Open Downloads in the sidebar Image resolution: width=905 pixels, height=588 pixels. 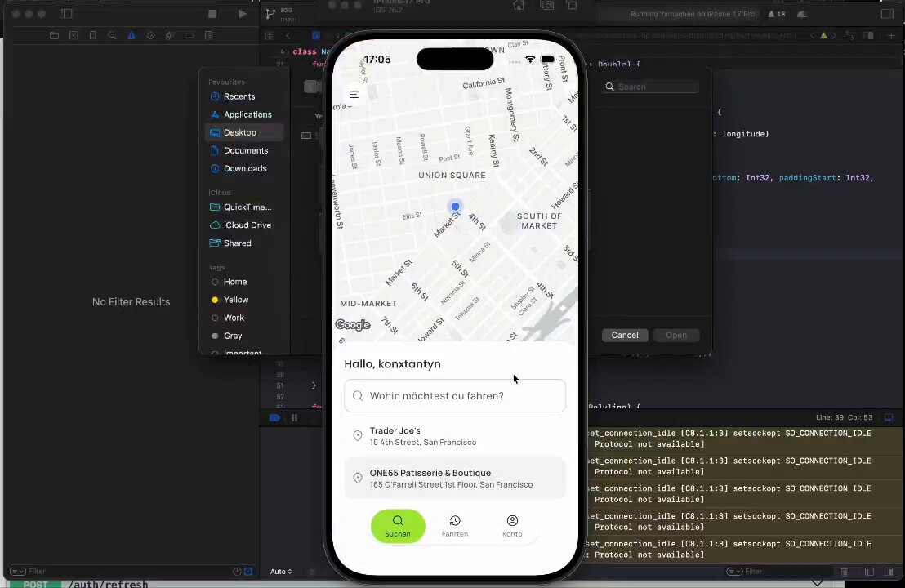point(244,168)
